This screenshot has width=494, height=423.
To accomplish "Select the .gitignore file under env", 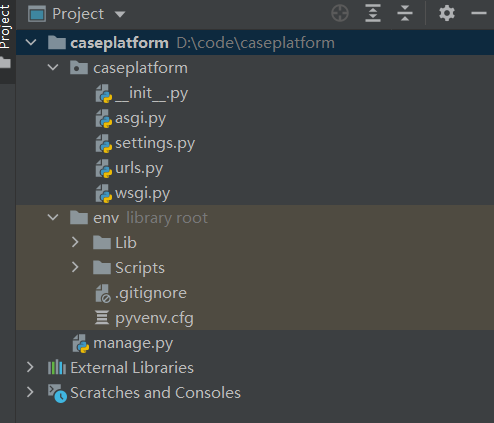I will pos(151,293).
